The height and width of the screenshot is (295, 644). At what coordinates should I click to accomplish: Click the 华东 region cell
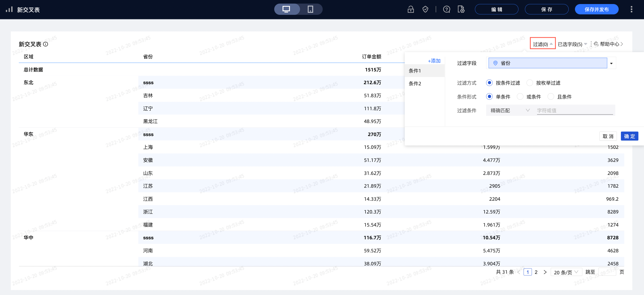pos(28,134)
